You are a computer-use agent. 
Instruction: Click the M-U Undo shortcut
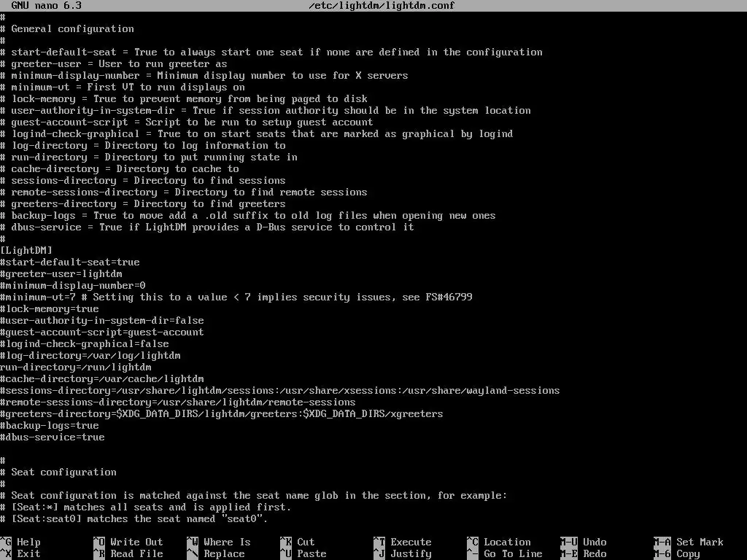pos(584,542)
